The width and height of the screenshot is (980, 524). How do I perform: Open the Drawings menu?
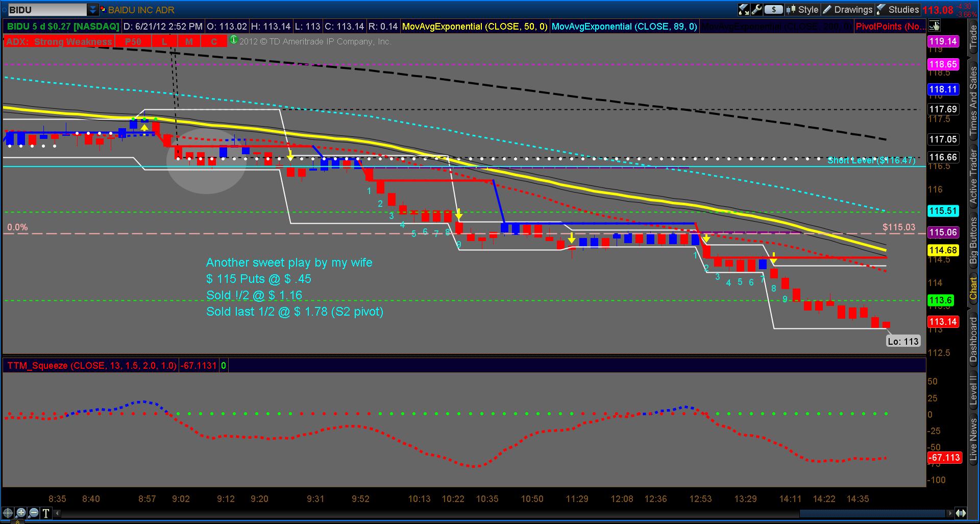(x=847, y=9)
